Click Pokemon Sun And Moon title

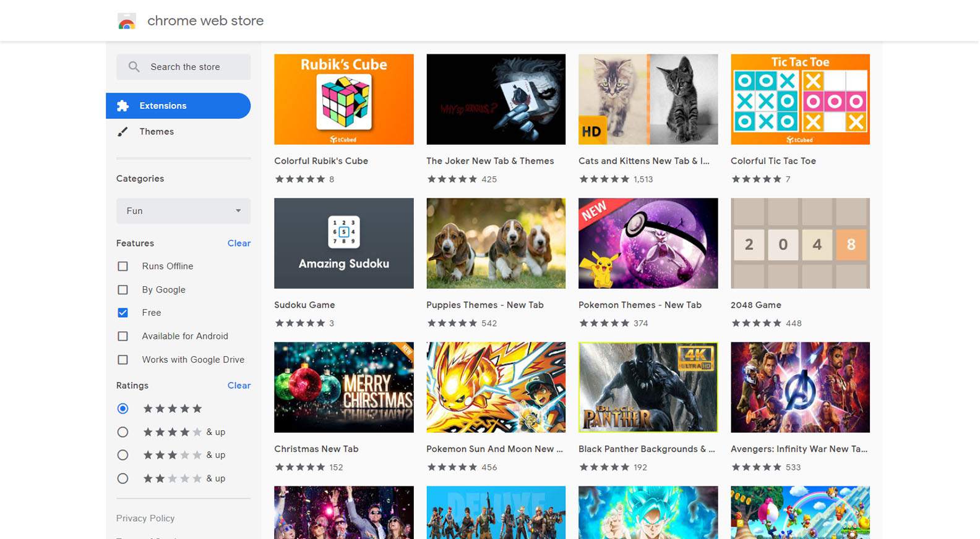(x=494, y=449)
